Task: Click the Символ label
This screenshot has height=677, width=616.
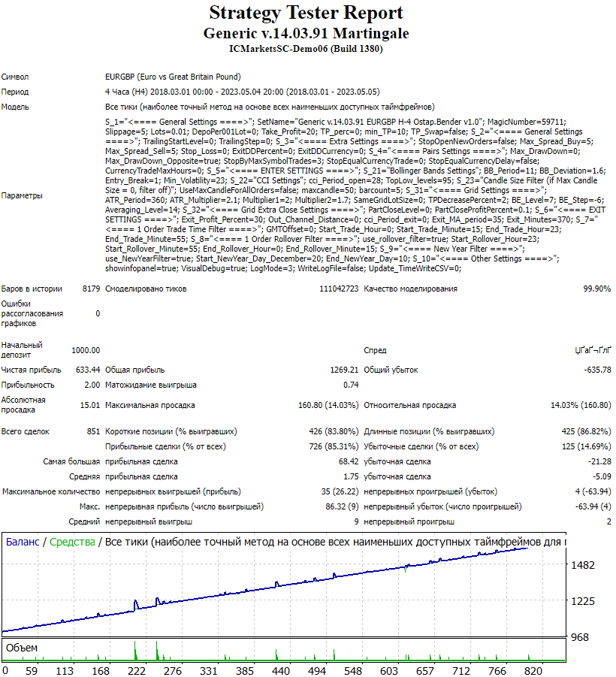Action: (15, 77)
